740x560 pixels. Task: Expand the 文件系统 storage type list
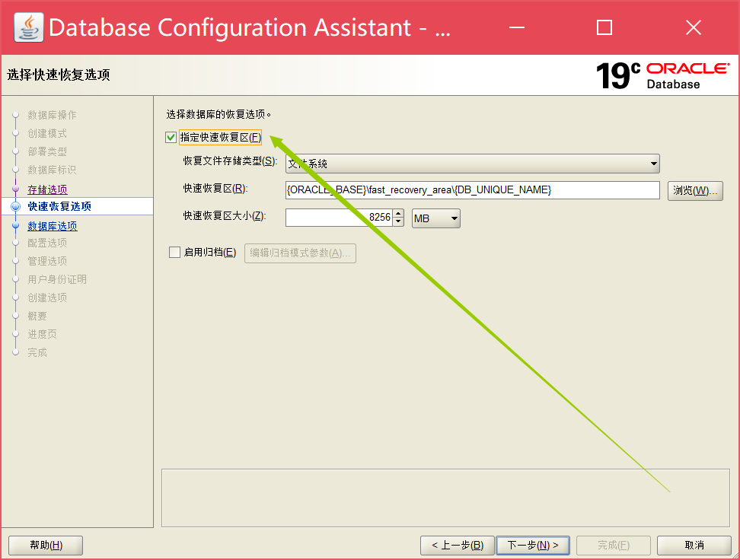[x=652, y=163]
